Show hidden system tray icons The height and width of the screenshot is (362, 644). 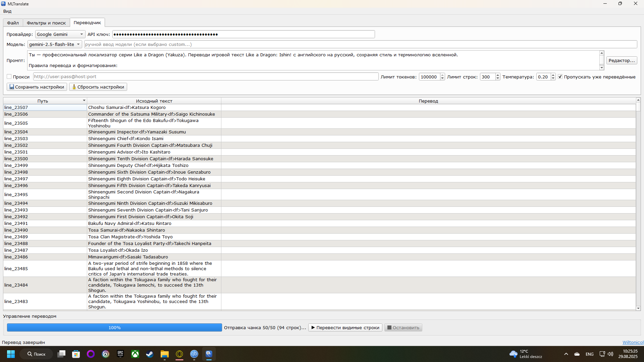pyautogui.click(x=566, y=354)
